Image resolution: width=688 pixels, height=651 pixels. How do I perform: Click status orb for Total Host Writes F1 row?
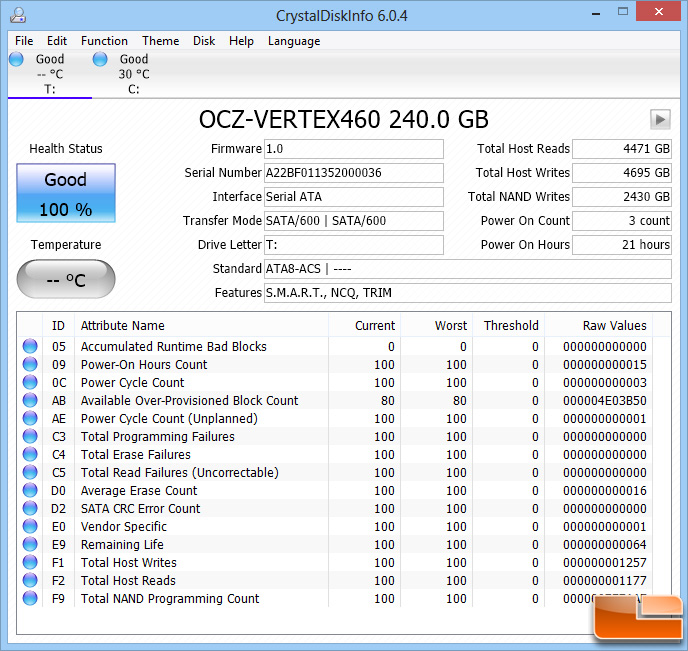pos(30,562)
